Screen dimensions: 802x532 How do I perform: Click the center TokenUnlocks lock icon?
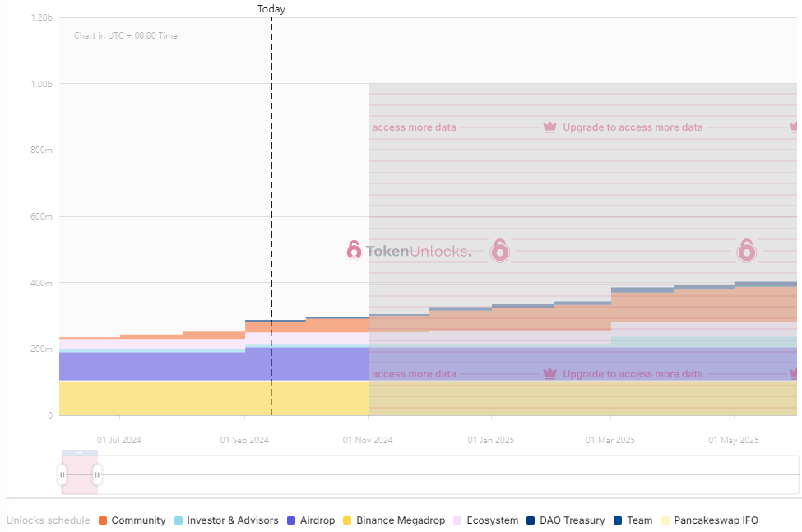click(500, 250)
